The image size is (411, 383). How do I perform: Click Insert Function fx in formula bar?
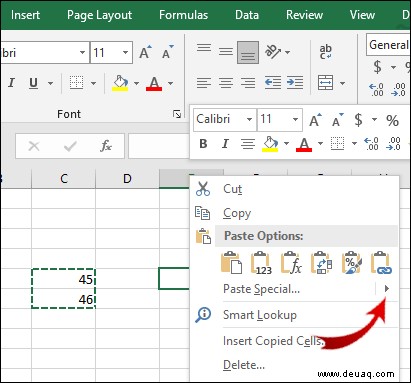pos(106,146)
